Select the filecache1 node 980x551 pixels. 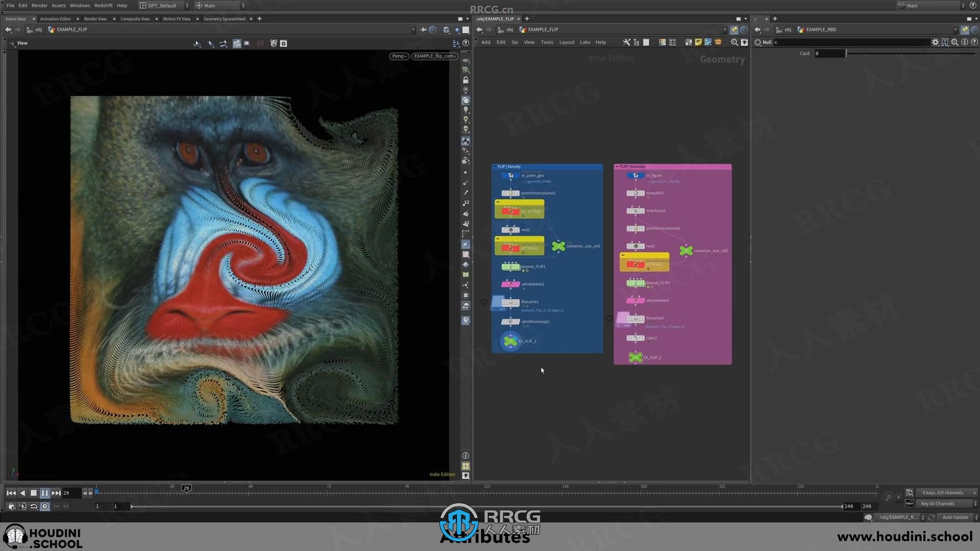click(510, 302)
